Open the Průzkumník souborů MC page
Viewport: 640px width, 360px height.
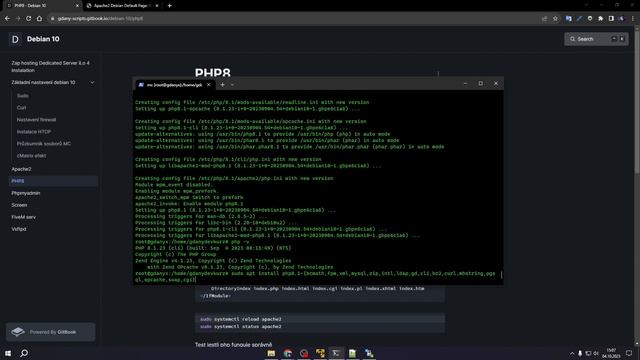[44, 144]
